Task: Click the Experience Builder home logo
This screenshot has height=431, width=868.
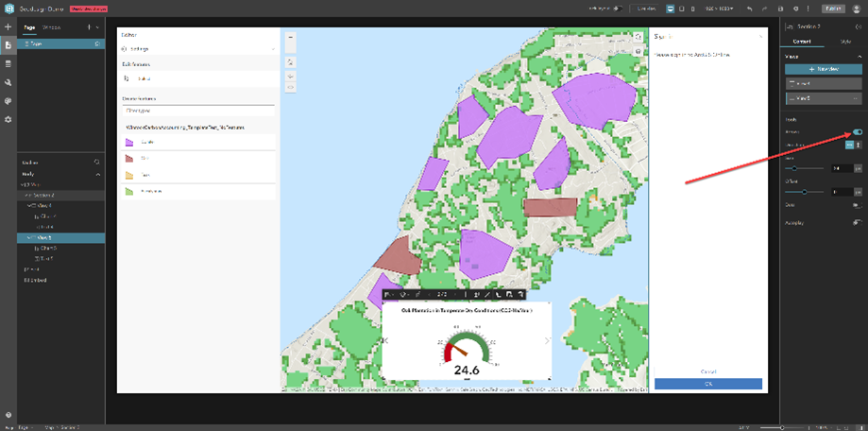Action: point(9,9)
